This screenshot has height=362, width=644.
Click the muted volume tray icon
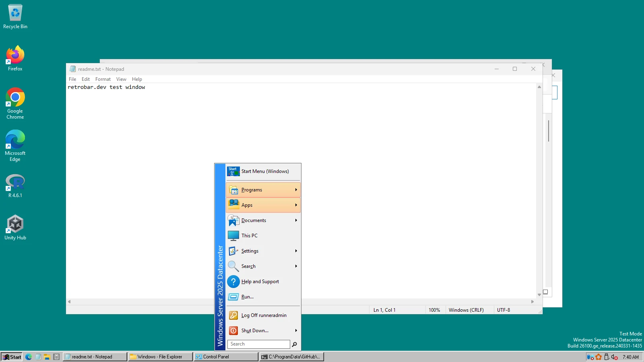(x=615, y=357)
